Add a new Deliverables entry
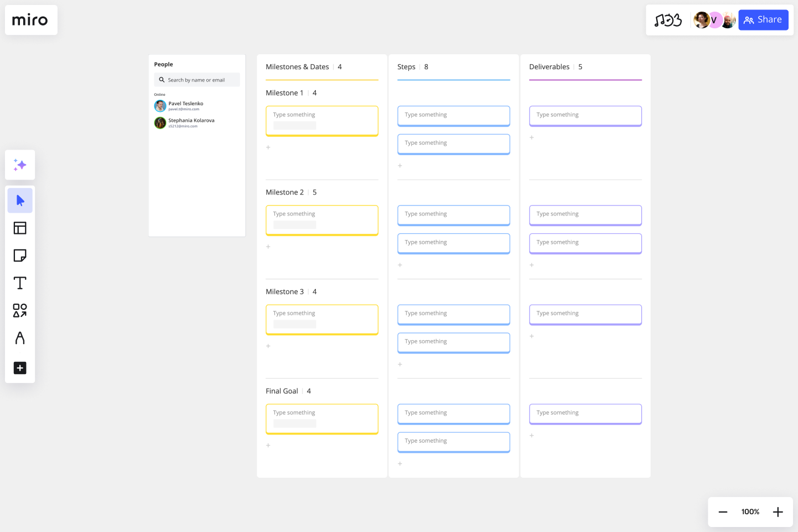Viewport: 798px width, 532px height. [531, 137]
